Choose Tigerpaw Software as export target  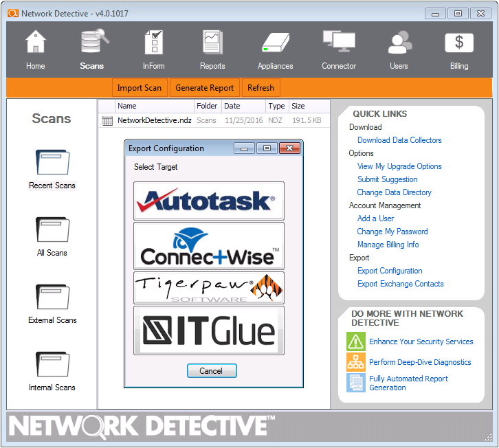pyautogui.click(x=209, y=288)
